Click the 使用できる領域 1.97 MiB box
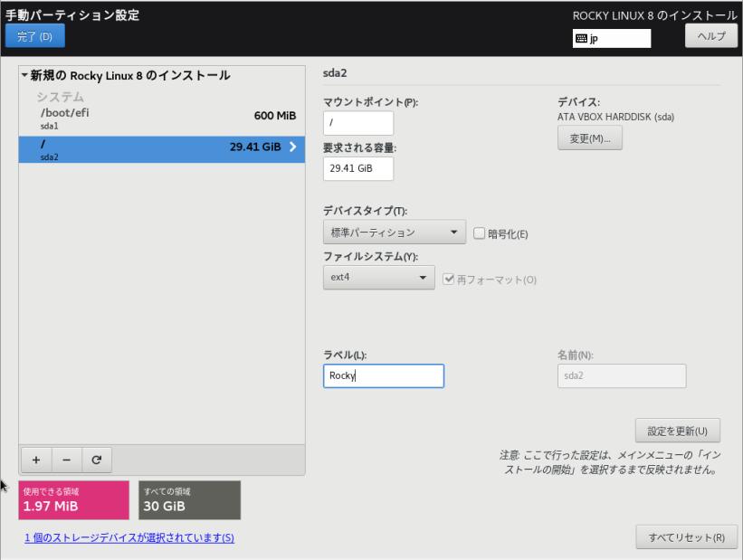 point(74,500)
